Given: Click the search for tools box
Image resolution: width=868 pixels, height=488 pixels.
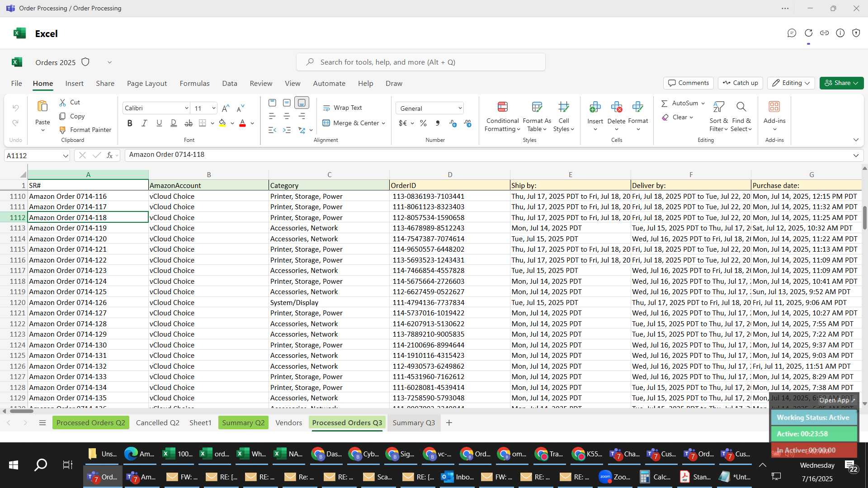Looking at the screenshot, I should (x=420, y=62).
